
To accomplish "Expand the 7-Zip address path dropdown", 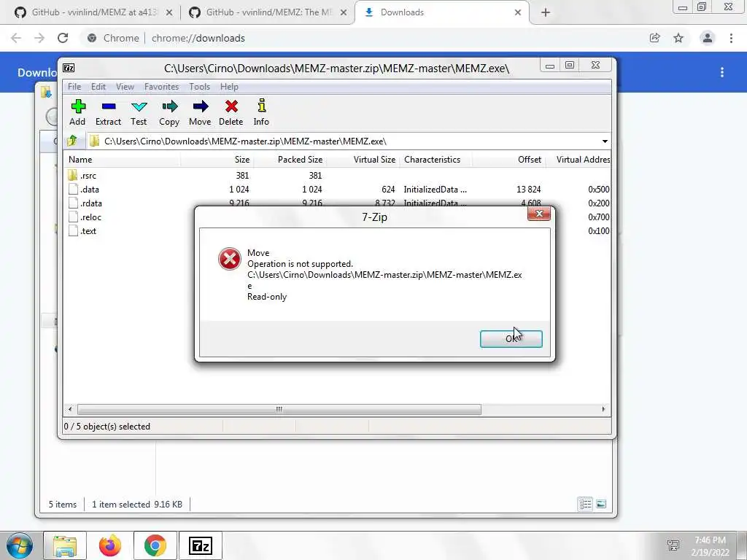I will coord(605,141).
